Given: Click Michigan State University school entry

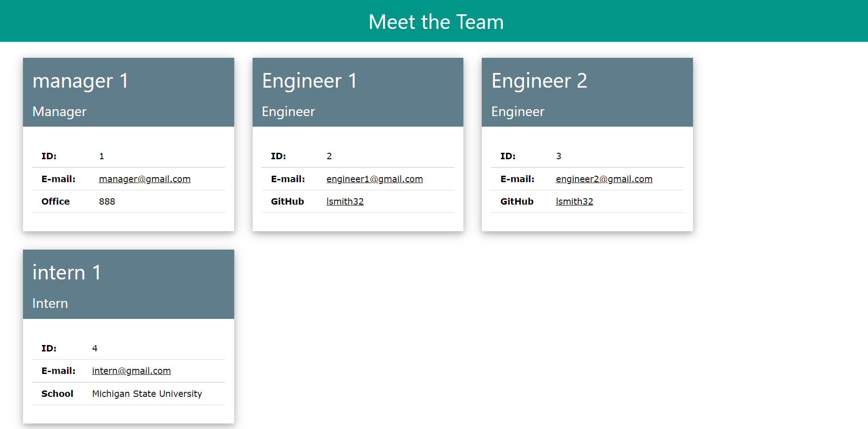Looking at the screenshot, I should (x=147, y=394).
